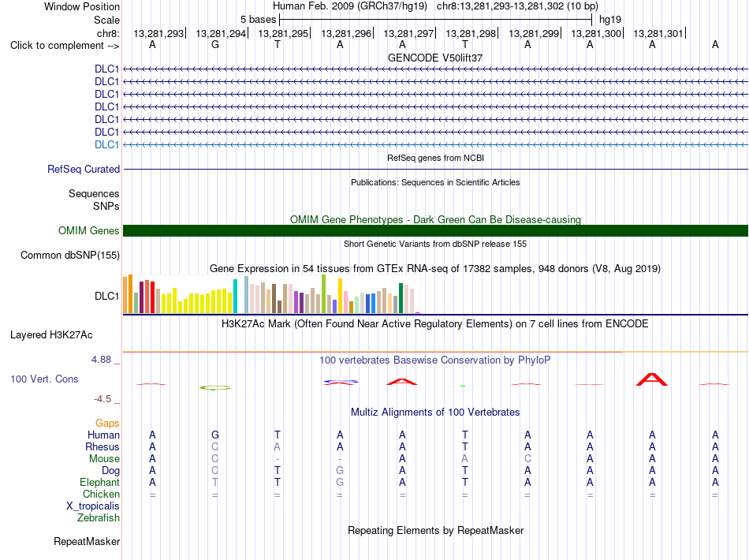749x560 pixels.
Task: Click the OMIM Genes label
Action: click(88, 231)
